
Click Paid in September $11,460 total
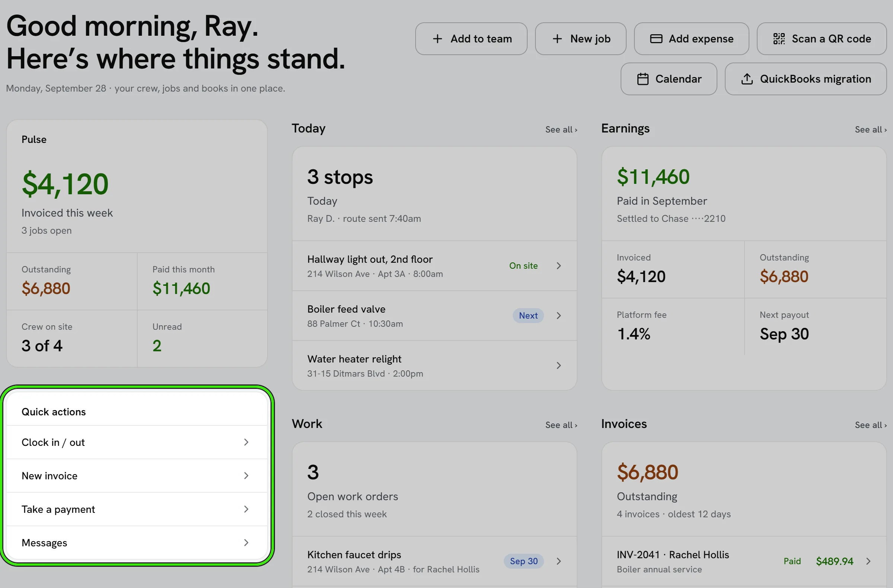coord(653,177)
